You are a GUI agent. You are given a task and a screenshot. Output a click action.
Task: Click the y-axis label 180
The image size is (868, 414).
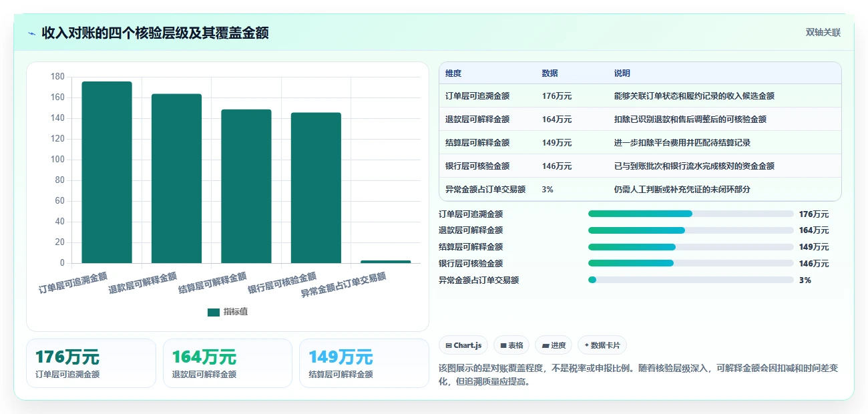pyautogui.click(x=57, y=77)
